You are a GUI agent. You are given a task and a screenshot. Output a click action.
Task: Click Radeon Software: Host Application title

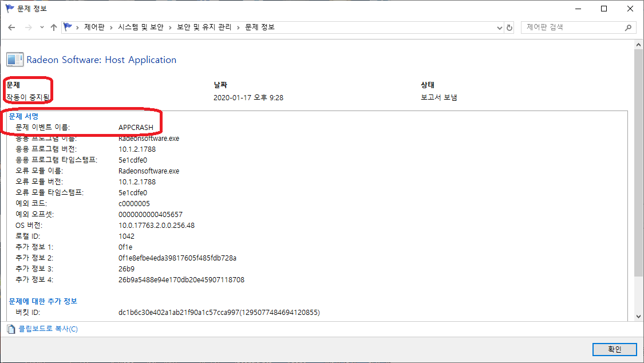[x=101, y=60]
